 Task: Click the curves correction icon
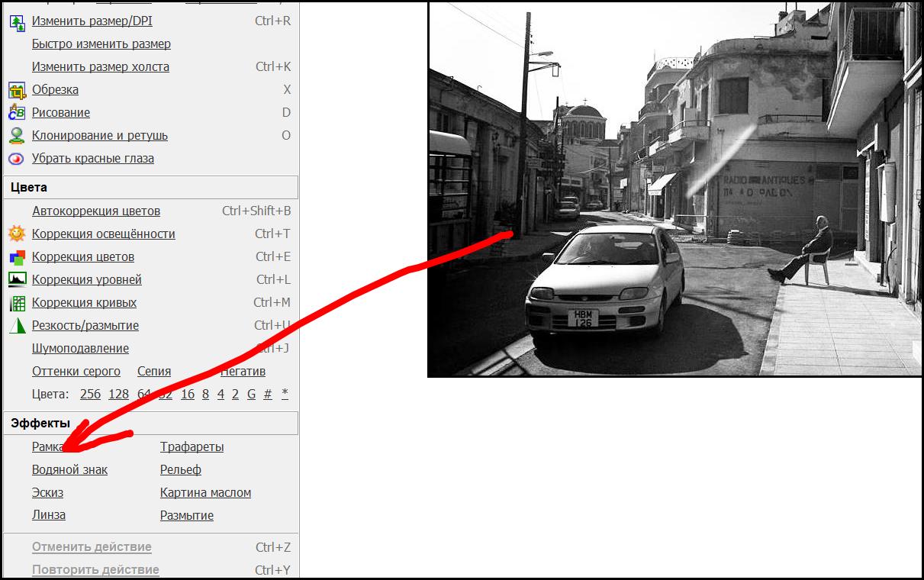[17, 303]
